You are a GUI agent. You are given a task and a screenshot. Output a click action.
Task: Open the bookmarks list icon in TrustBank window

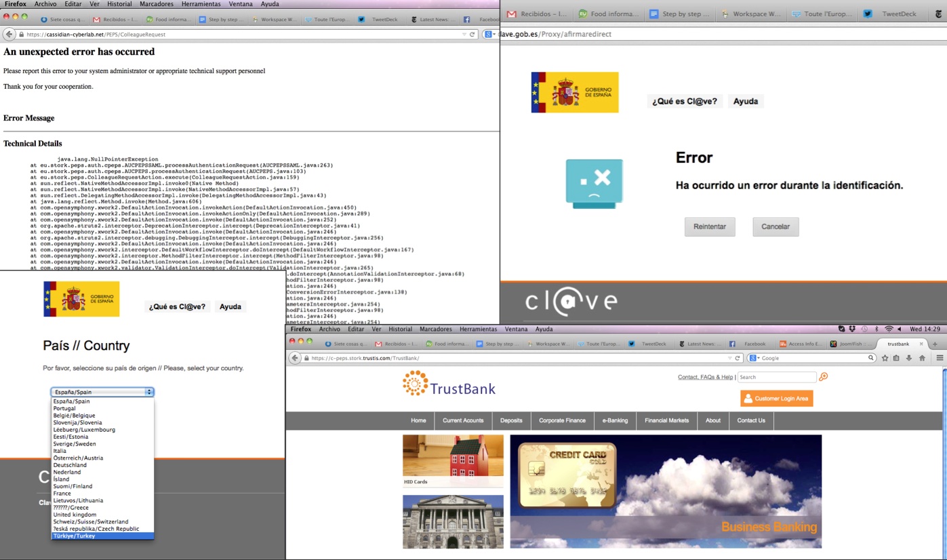point(896,358)
